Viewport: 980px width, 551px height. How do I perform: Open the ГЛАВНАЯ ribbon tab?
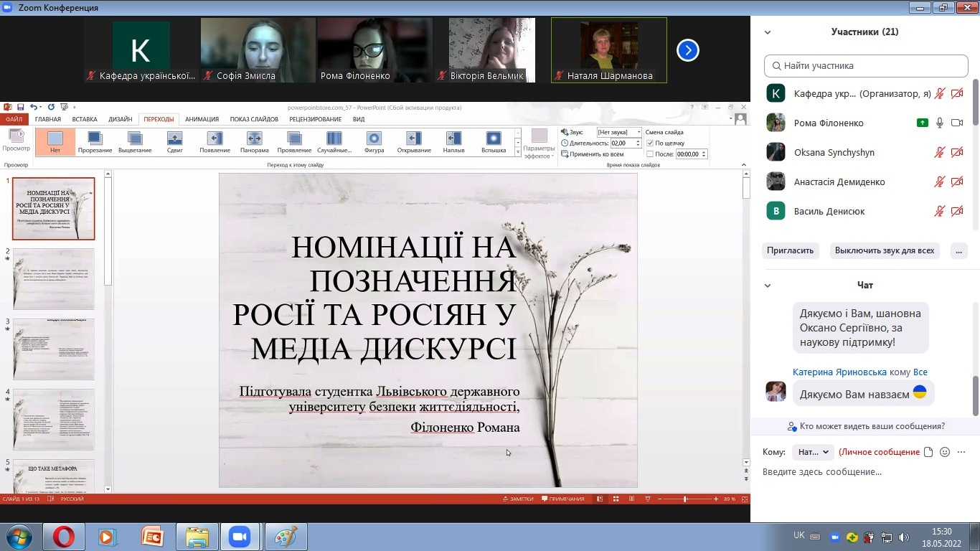(48, 119)
